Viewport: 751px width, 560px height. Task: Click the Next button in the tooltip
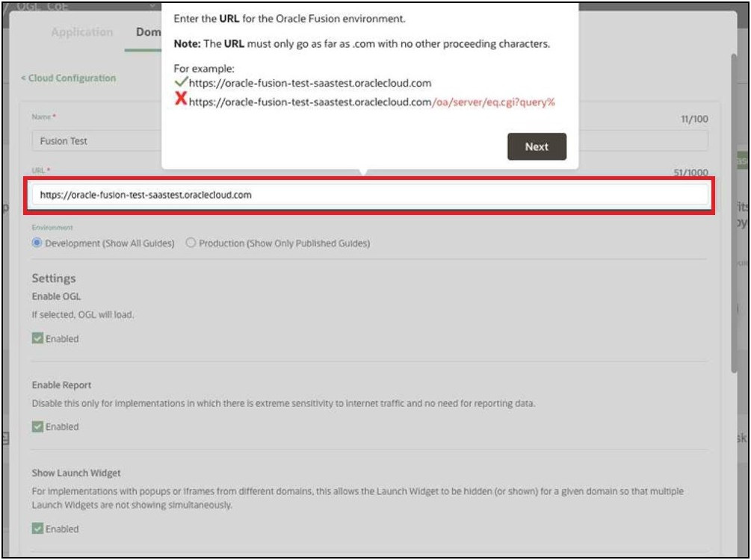pyautogui.click(x=537, y=146)
